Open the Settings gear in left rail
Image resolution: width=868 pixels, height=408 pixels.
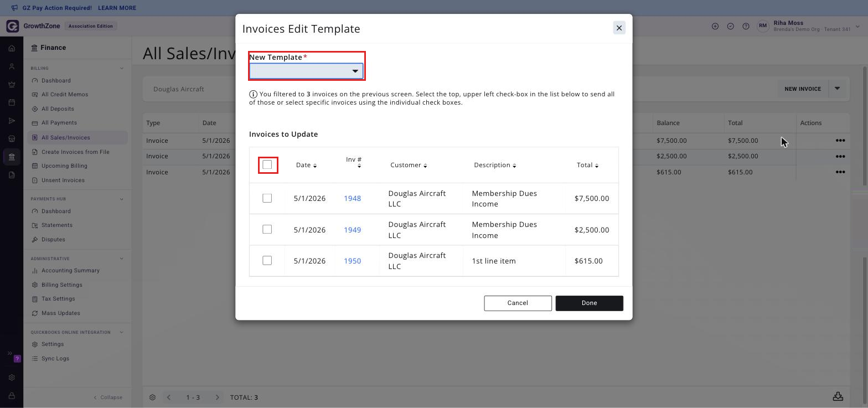pos(12,378)
